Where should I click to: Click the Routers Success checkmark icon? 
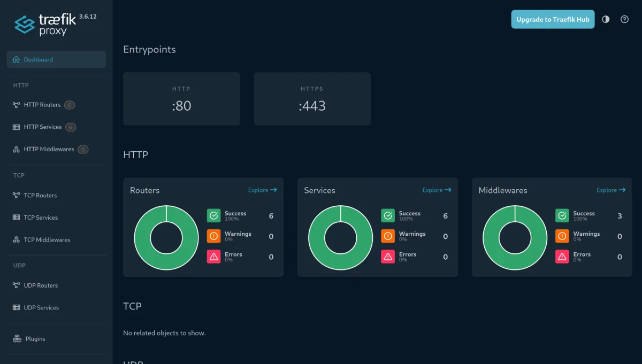(214, 216)
